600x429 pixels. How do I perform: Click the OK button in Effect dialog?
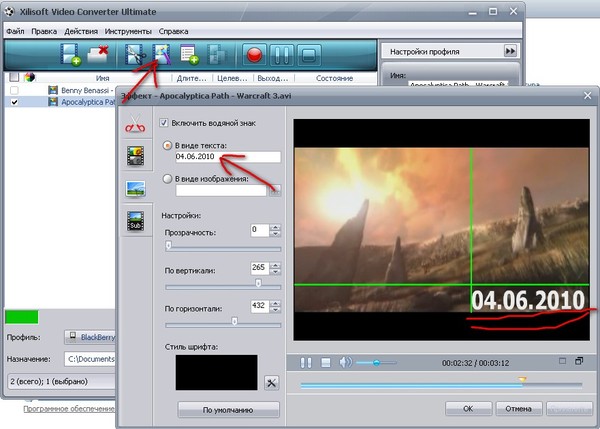(x=468, y=409)
